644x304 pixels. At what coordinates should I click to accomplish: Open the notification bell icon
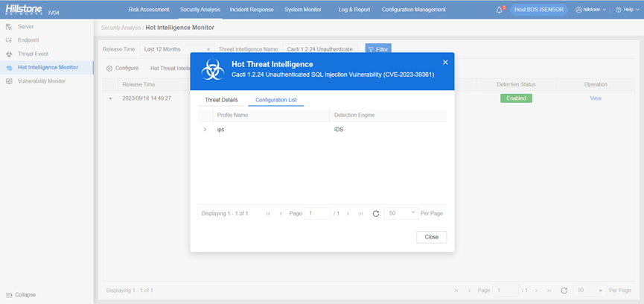point(500,10)
